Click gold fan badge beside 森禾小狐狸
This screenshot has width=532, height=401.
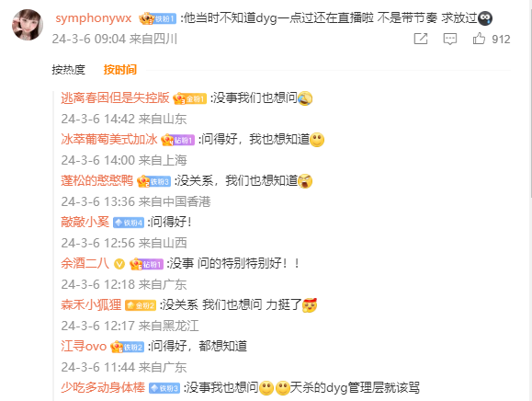point(141,305)
